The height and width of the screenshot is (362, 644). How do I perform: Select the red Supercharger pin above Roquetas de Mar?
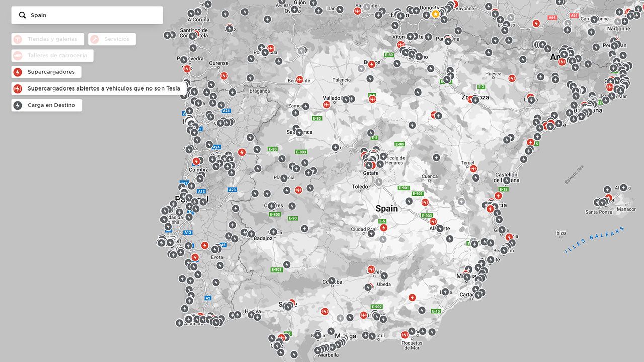pos(405,334)
